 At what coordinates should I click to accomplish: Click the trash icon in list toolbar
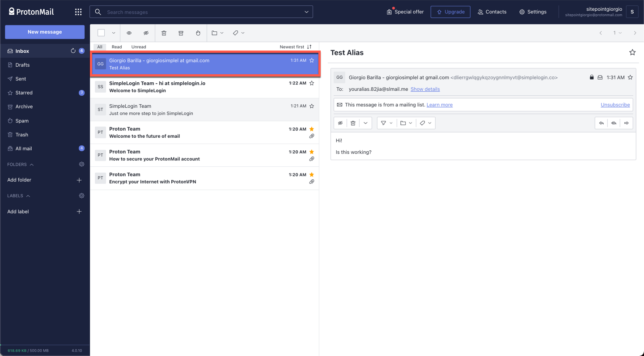click(x=164, y=33)
